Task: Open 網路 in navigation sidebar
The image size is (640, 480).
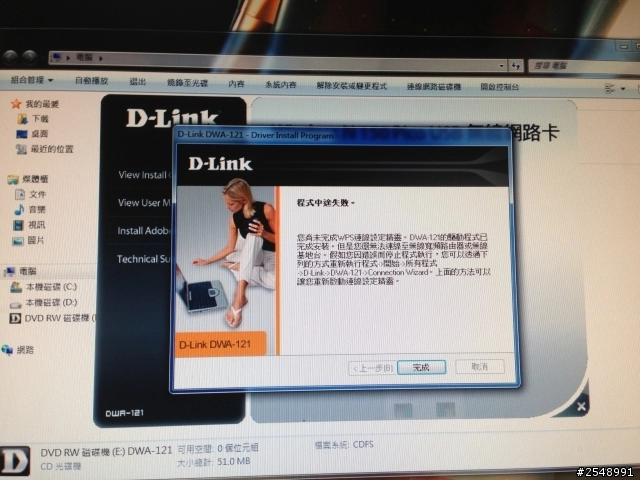Action: coord(25,350)
